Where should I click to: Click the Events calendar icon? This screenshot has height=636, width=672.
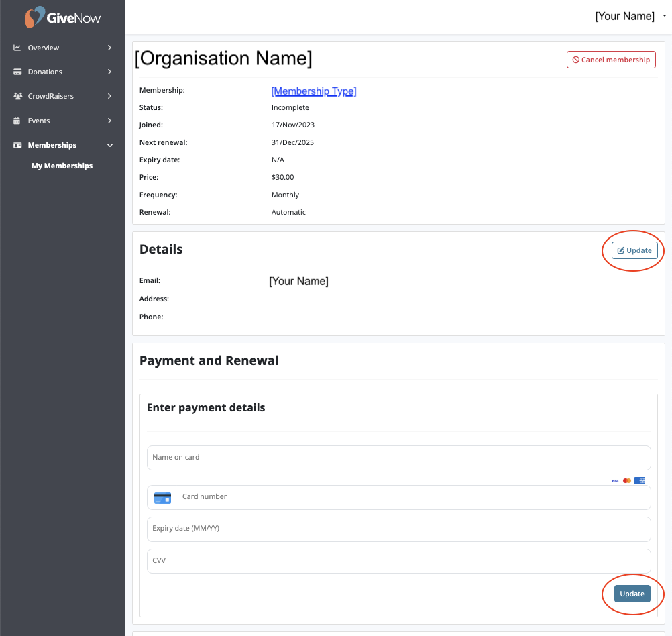pos(17,121)
